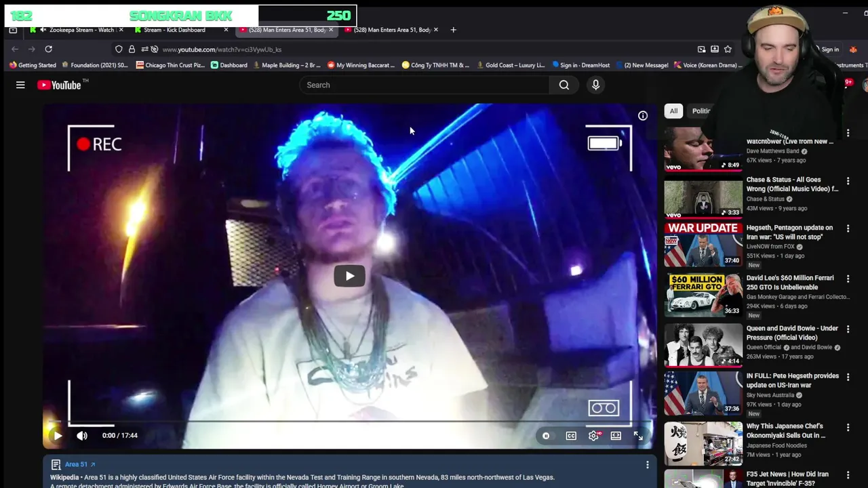Open options menu of the Area 51 info panel
Viewport: 868px width, 488px height.
647,465
